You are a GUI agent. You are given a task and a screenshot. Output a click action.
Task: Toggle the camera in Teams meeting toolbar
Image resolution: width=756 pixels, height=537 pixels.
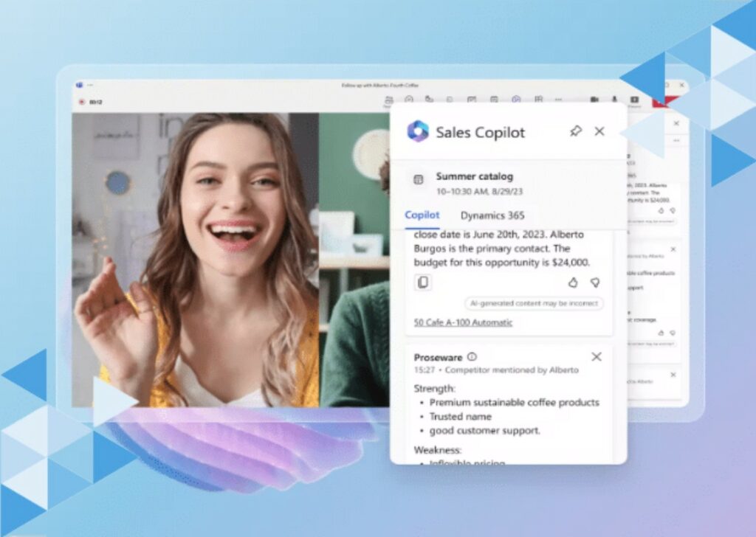tap(594, 100)
